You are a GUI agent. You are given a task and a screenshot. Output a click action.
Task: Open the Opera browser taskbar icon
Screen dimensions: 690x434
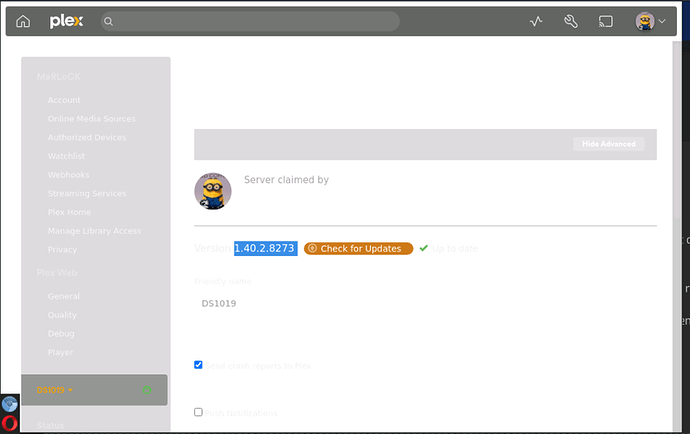click(x=10, y=423)
